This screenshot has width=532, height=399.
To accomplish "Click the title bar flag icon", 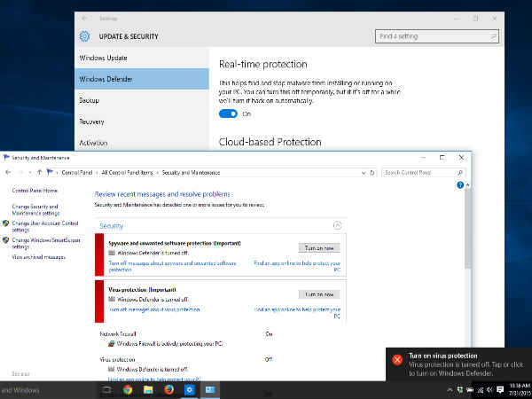I will (6, 158).
